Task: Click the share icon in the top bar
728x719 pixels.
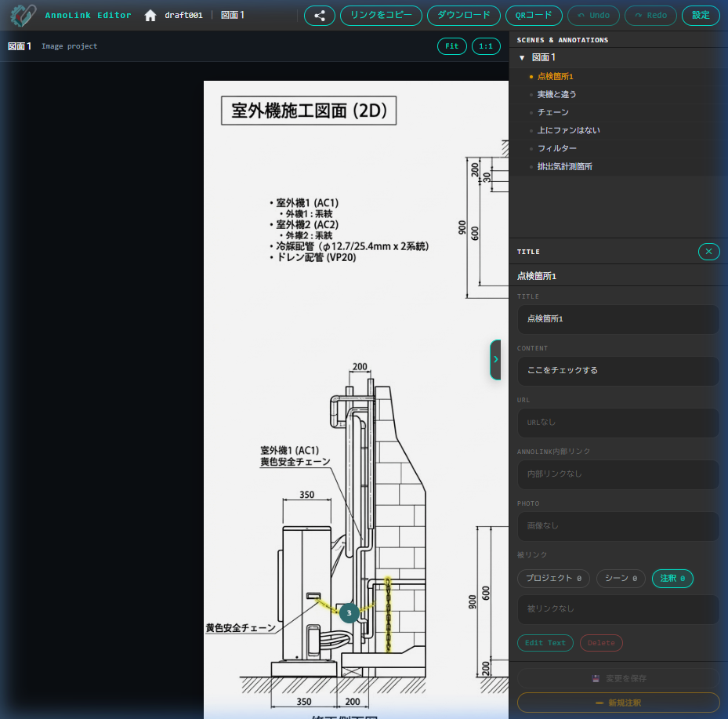Action: (x=319, y=16)
